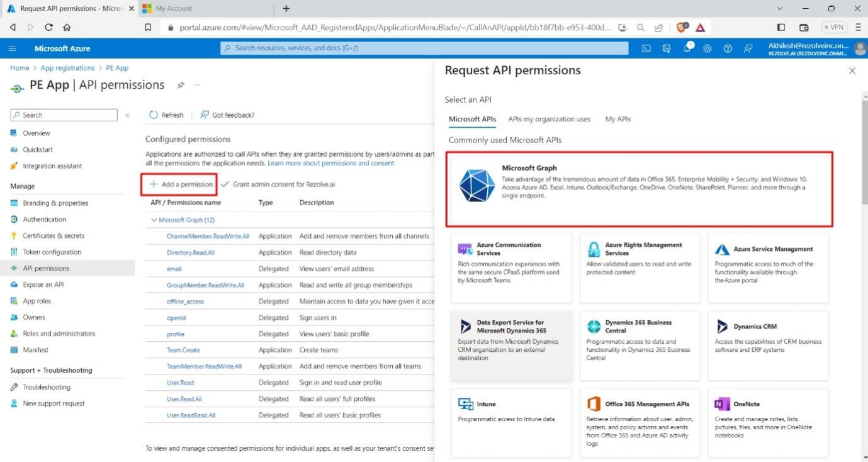Click the Intune card icon
The image size is (868, 462).
coord(466,404)
